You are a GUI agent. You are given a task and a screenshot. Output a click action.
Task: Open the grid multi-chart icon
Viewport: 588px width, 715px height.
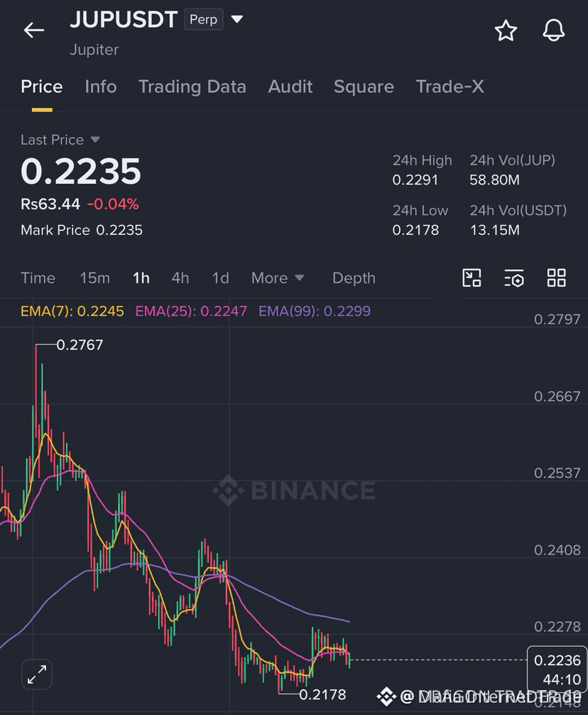tap(557, 278)
